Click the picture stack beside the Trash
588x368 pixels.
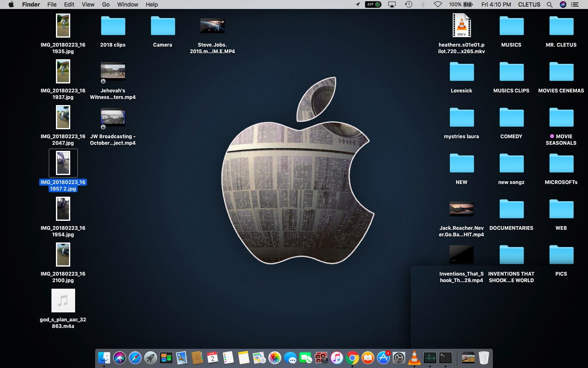(468, 358)
